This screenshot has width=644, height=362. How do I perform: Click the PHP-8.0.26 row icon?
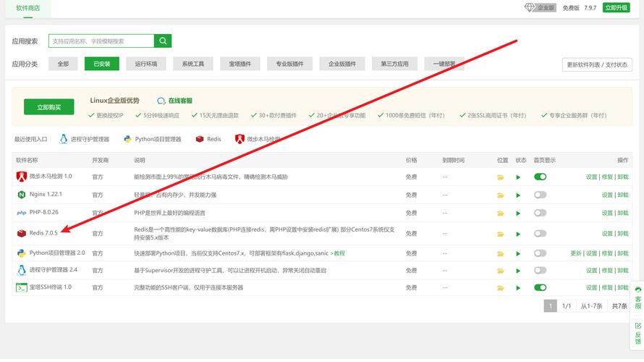22,213
